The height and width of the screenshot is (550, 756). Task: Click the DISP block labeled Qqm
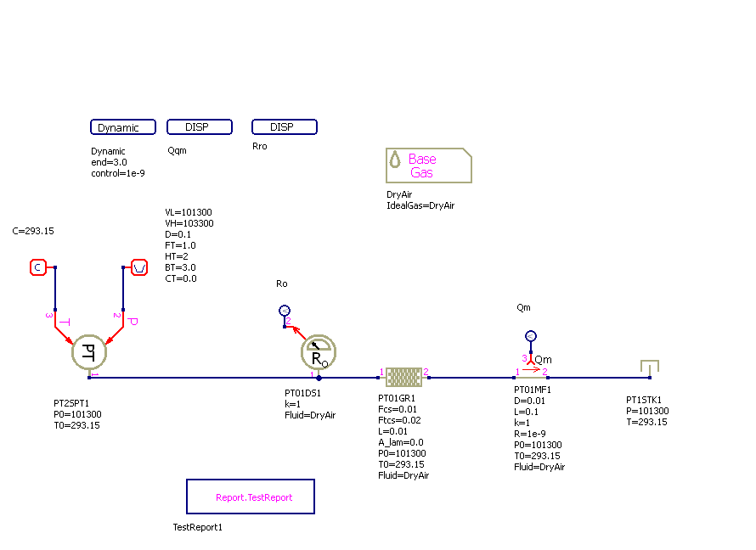200,127
